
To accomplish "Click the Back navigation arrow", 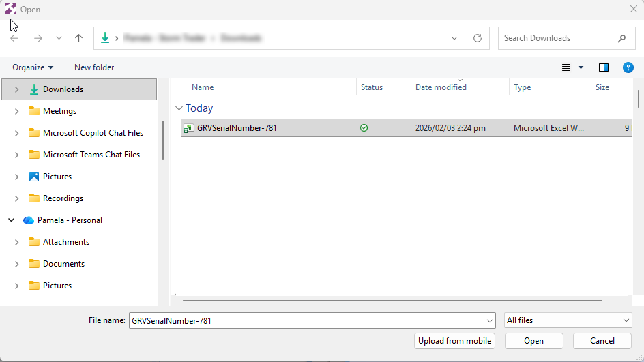I will [15, 38].
